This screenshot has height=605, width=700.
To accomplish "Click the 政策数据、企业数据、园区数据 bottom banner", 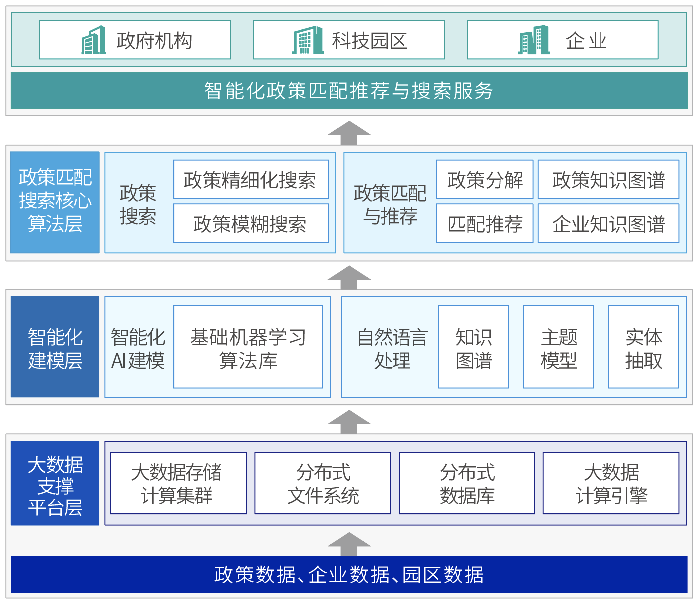I will [x=349, y=575].
